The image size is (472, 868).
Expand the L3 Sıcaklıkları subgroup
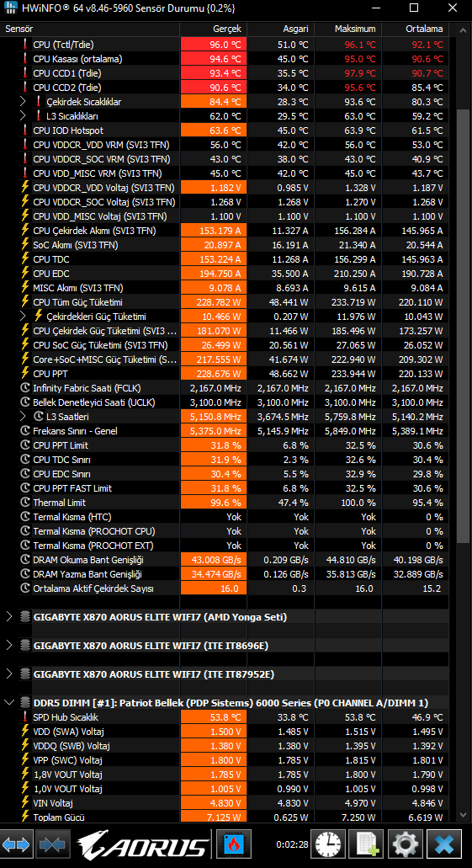(23, 115)
